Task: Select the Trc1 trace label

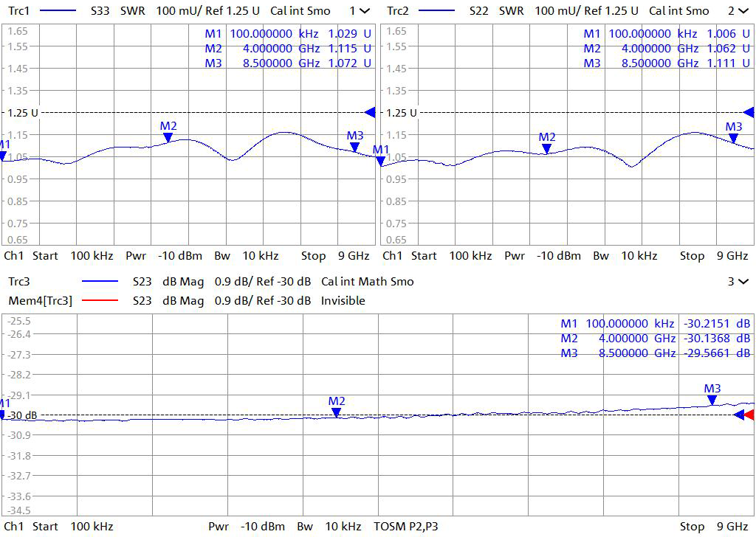Action: click(18, 11)
